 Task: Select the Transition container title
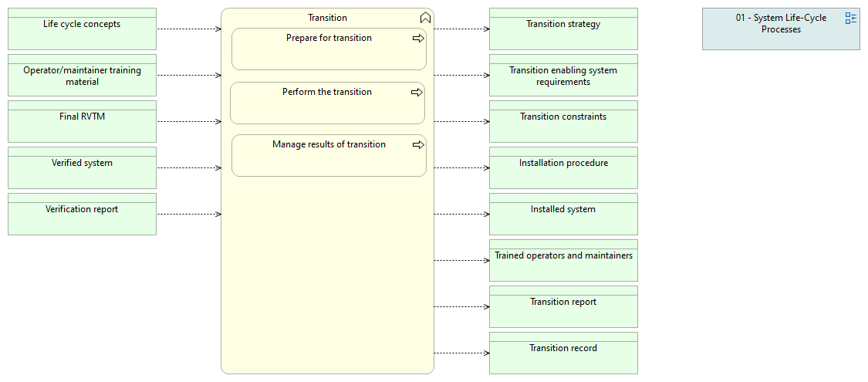328,18
